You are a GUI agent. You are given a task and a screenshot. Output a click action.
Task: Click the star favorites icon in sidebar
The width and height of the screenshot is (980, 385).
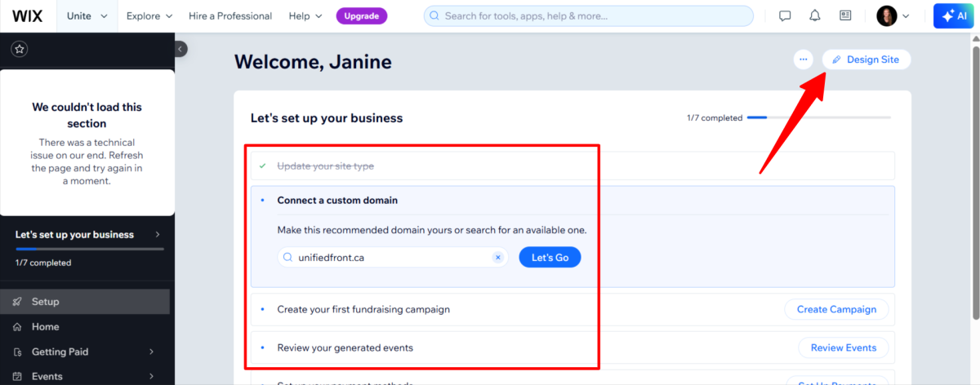(20, 49)
